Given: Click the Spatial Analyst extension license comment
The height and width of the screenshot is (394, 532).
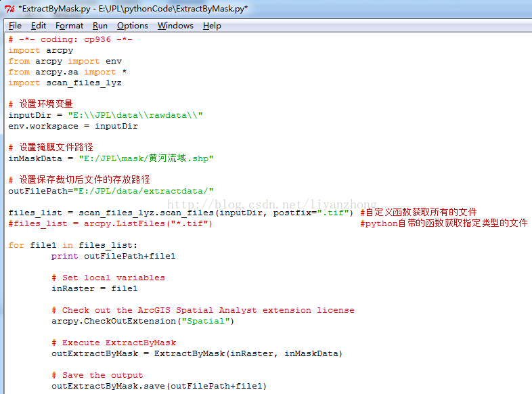Looking at the screenshot, I should pyautogui.click(x=203, y=311).
